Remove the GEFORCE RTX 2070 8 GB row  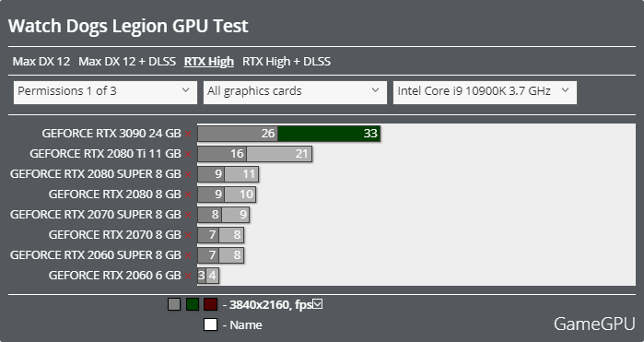pyautogui.click(x=188, y=235)
